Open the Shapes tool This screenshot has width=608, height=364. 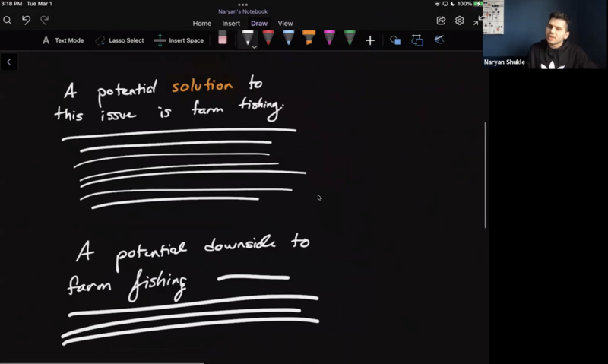(x=395, y=40)
